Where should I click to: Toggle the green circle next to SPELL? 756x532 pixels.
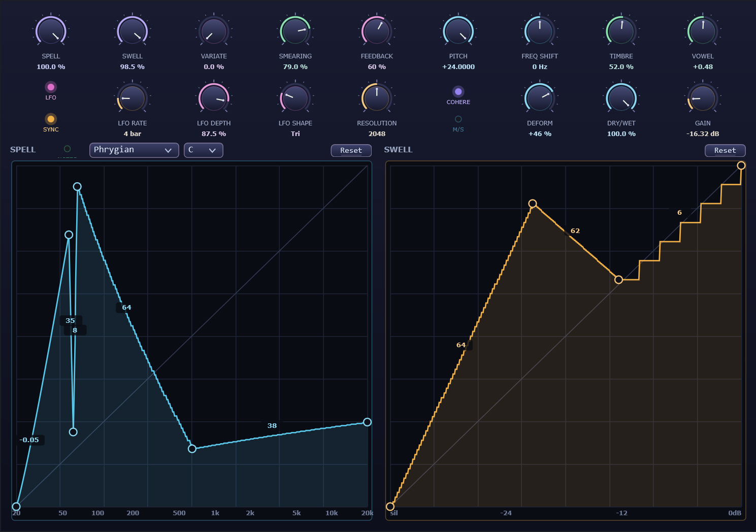(x=67, y=149)
